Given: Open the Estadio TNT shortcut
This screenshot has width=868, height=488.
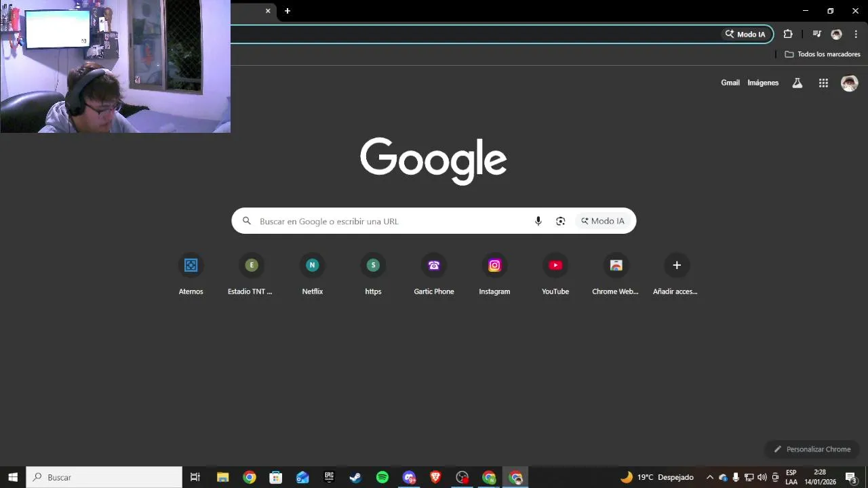Looking at the screenshot, I should [x=251, y=274].
